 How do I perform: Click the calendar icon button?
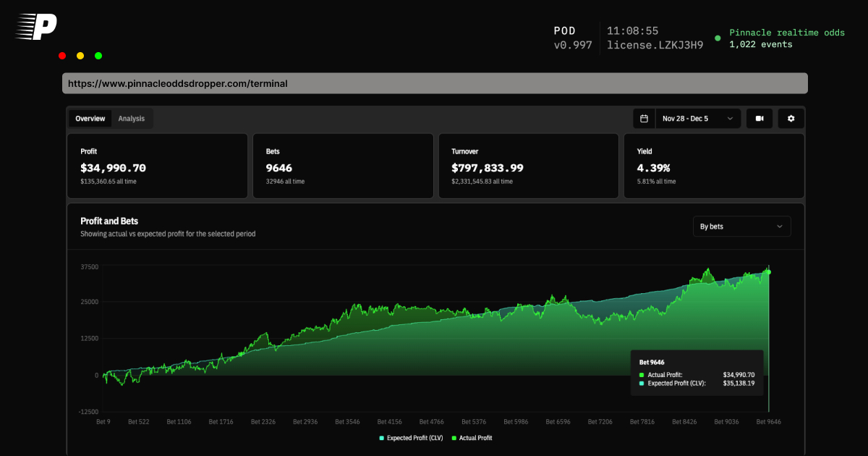(x=644, y=119)
